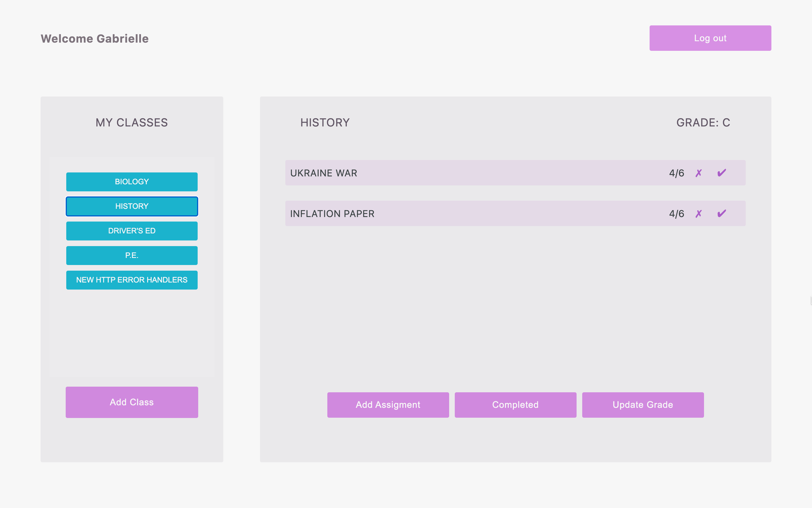812x508 pixels.
Task: Click the Welcome Gabrielle greeting
Action: 95,39
